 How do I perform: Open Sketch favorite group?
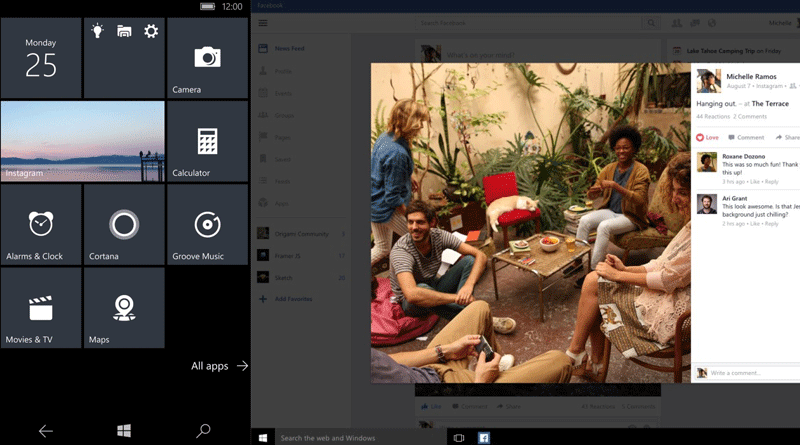[x=301, y=278]
